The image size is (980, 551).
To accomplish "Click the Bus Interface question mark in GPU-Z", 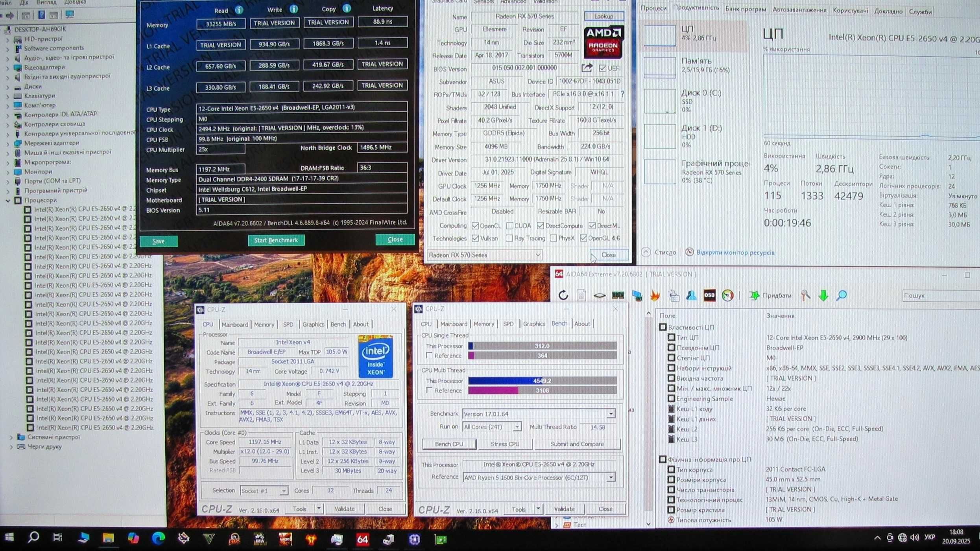I will [622, 94].
